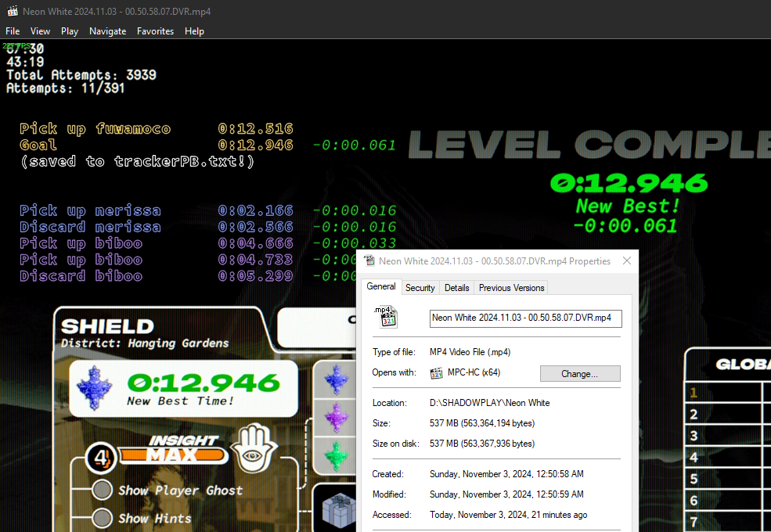Open the Help menu
The height and width of the screenshot is (532, 771).
tap(194, 31)
